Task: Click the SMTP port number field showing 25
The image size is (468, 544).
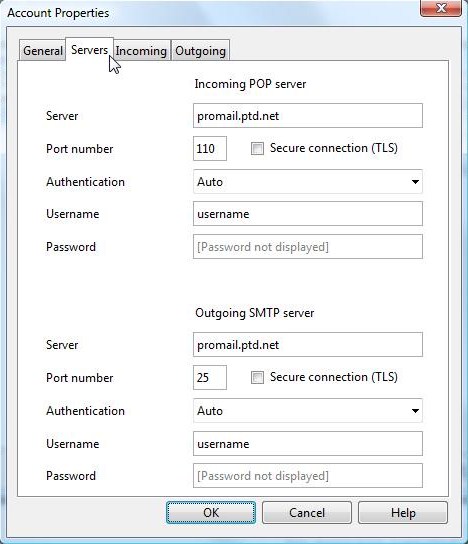Action: coord(210,377)
